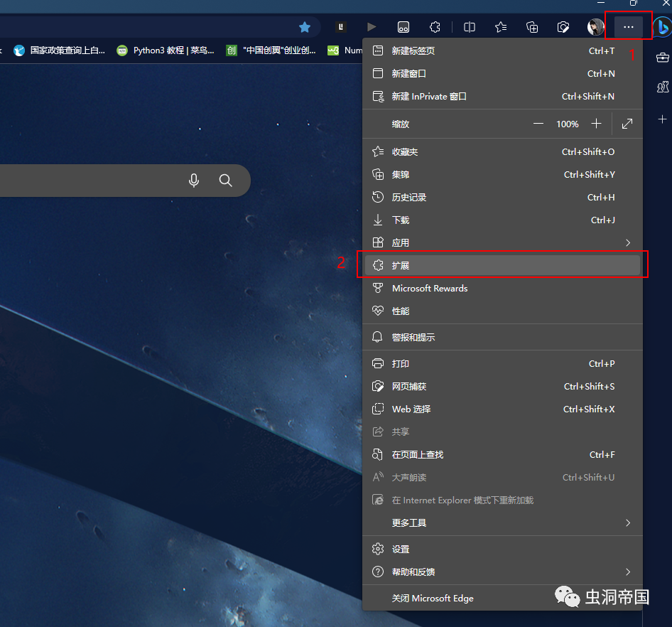Viewport: 672px width, 627px height.
Task: Open the split screen toolbar icon
Action: pyautogui.click(x=470, y=28)
